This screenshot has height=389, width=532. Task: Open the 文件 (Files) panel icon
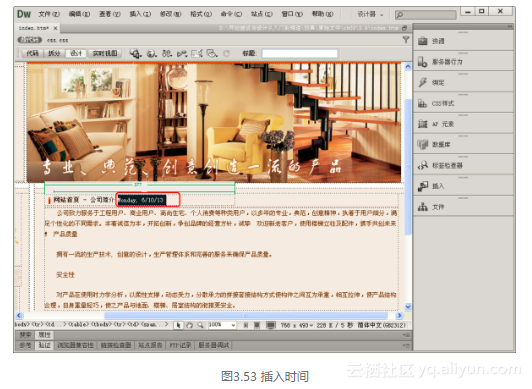pyautogui.click(x=422, y=207)
